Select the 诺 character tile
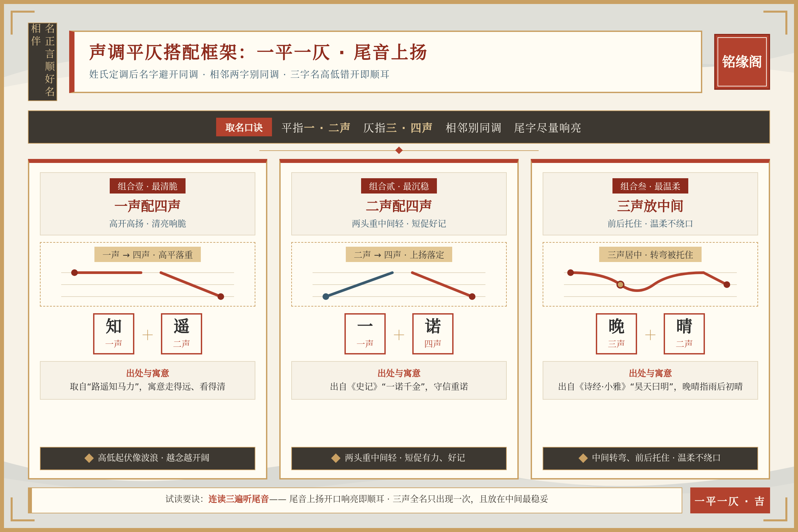The width and height of the screenshot is (798, 532). click(433, 334)
